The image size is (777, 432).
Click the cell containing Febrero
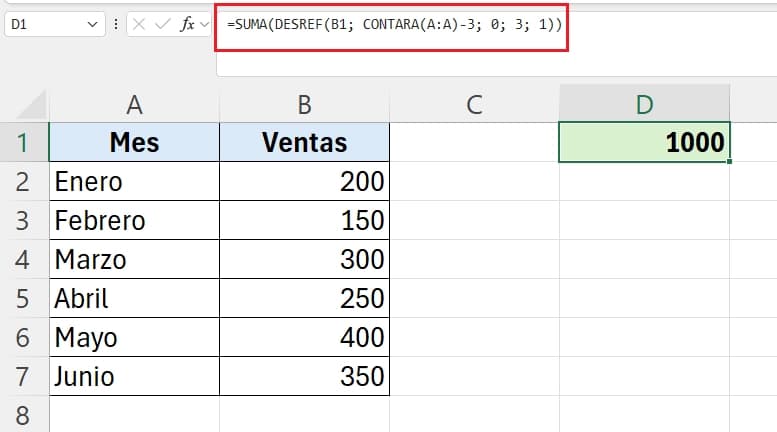pyautogui.click(x=134, y=220)
